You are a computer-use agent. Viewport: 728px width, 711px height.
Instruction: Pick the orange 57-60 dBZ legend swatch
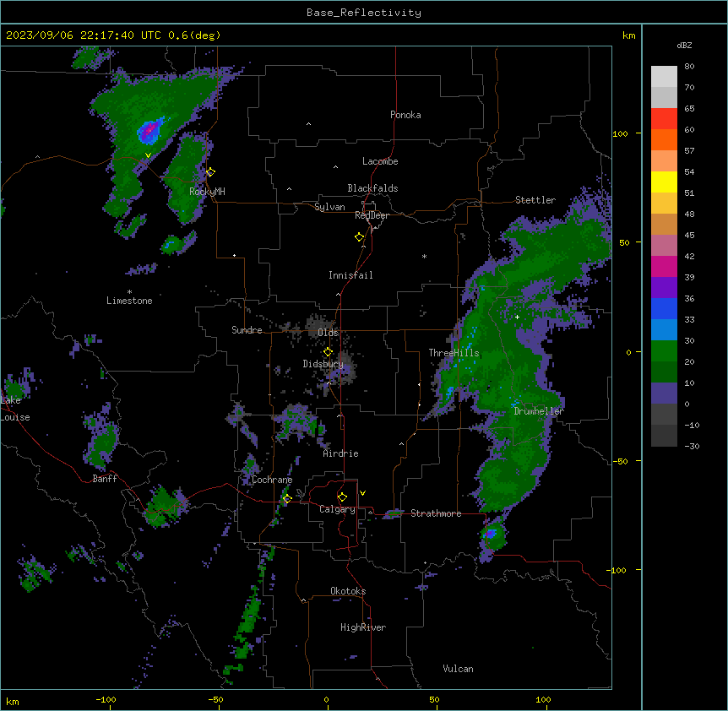pyautogui.click(x=664, y=139)
